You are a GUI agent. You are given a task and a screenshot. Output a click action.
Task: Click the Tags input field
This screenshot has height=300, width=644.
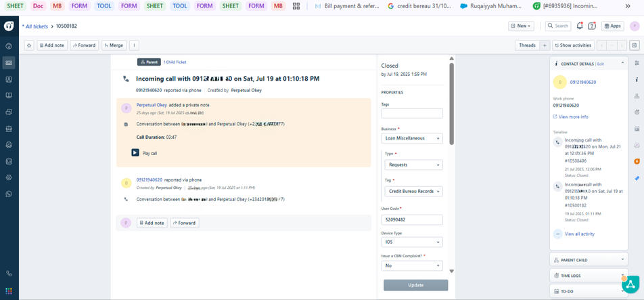tap(411, 113)
